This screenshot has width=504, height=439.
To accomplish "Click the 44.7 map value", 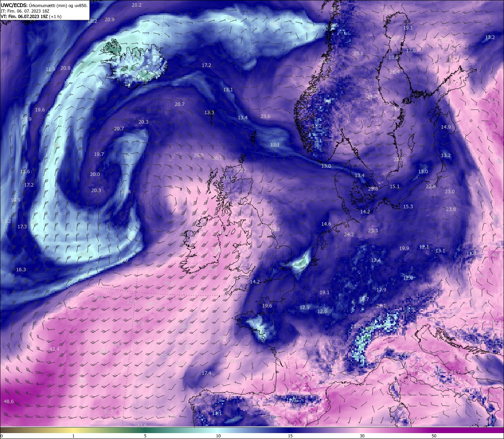I will tap(455, 372).
